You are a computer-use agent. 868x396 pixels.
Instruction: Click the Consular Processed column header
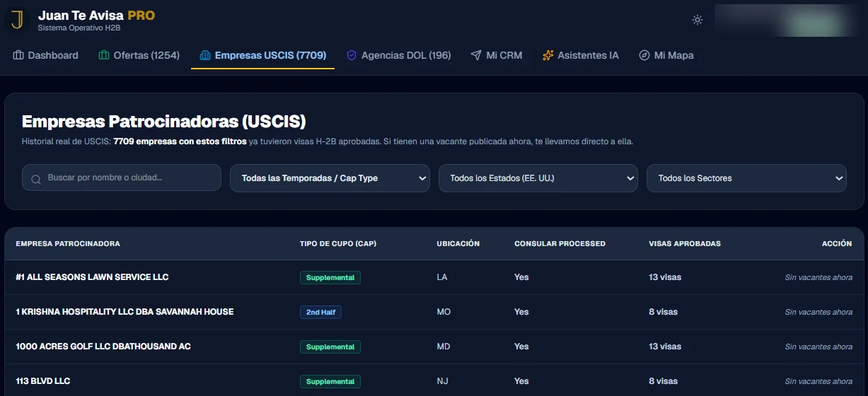pos(560,243)
